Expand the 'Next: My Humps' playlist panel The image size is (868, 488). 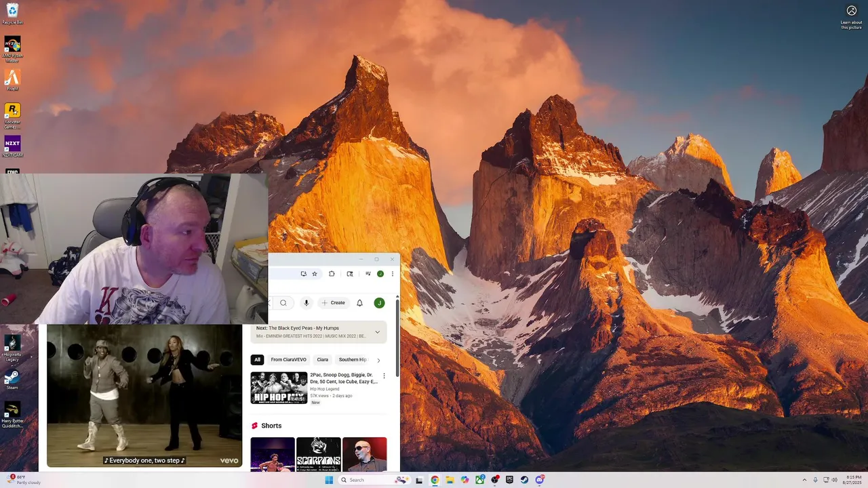(x=378, y=332)
